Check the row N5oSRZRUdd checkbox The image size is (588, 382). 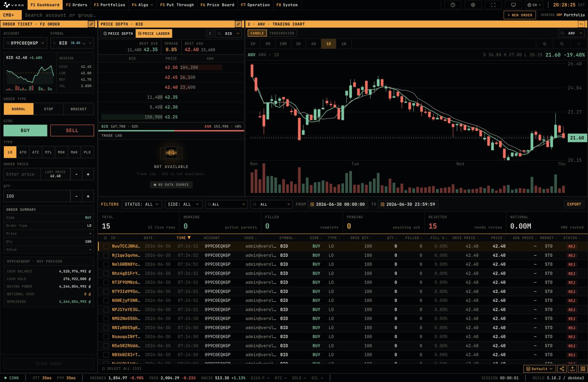106,346
